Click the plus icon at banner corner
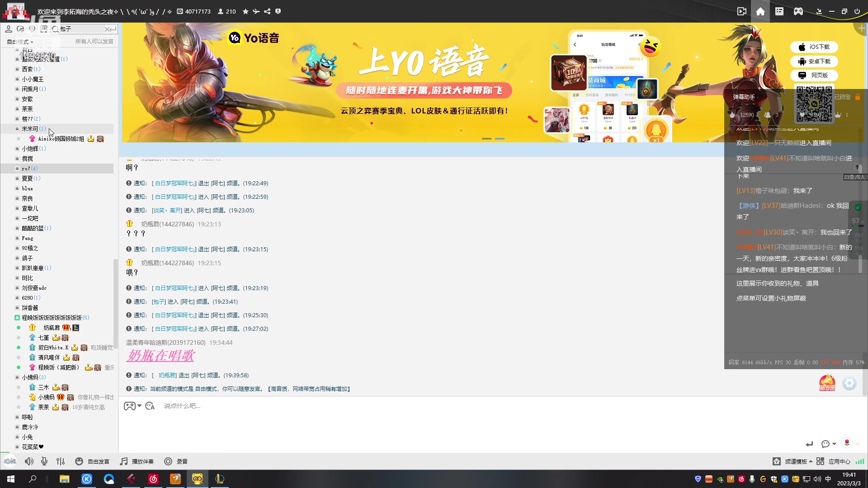This screenshot has width=868, height=488. (x=862, y=28)
